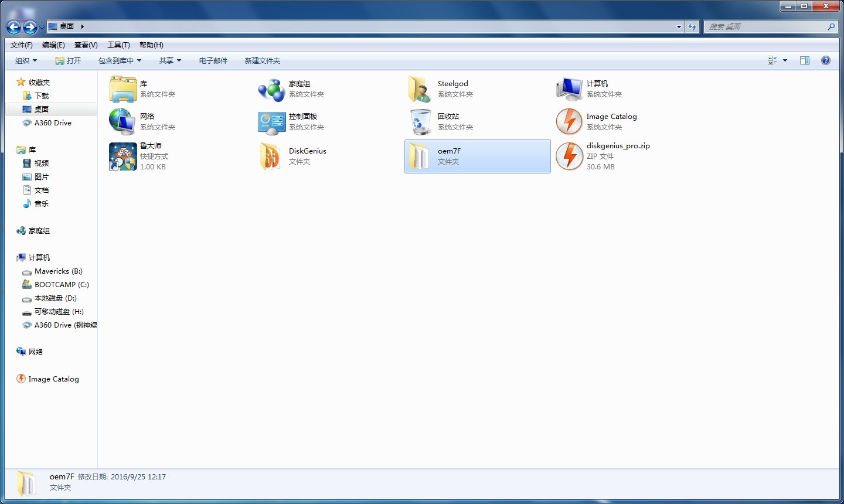844x504 pixels.
Task: Toggle the preview pane button
Action: [805, 60]
